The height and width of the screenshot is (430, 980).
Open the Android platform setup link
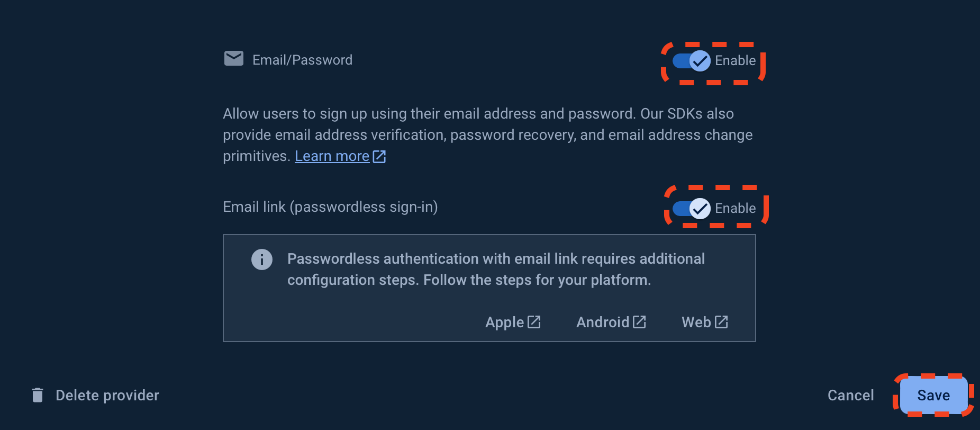[x=603, y=322]
